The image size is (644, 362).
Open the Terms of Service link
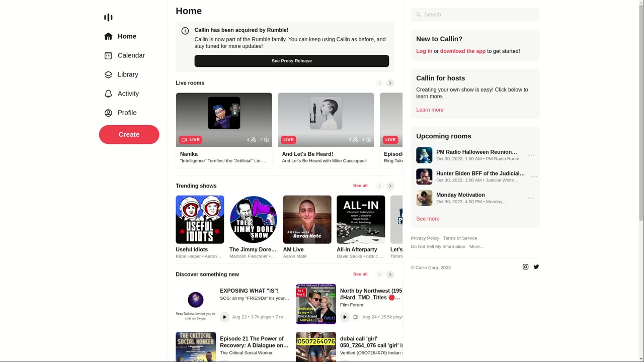point(460,238)
